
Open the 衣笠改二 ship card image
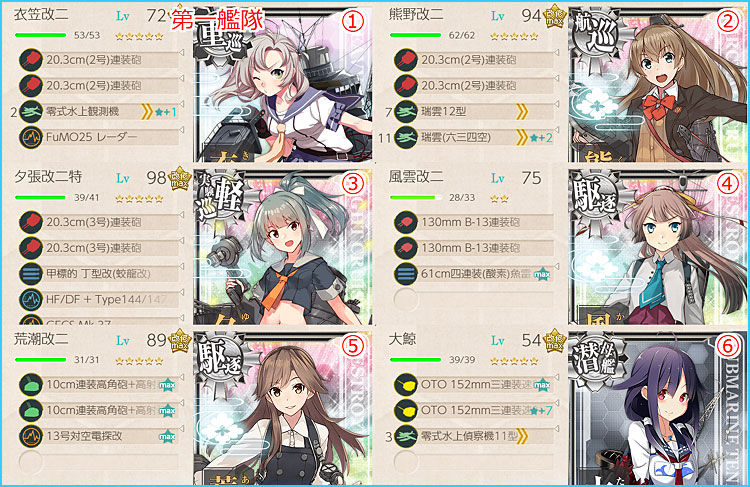283,84
